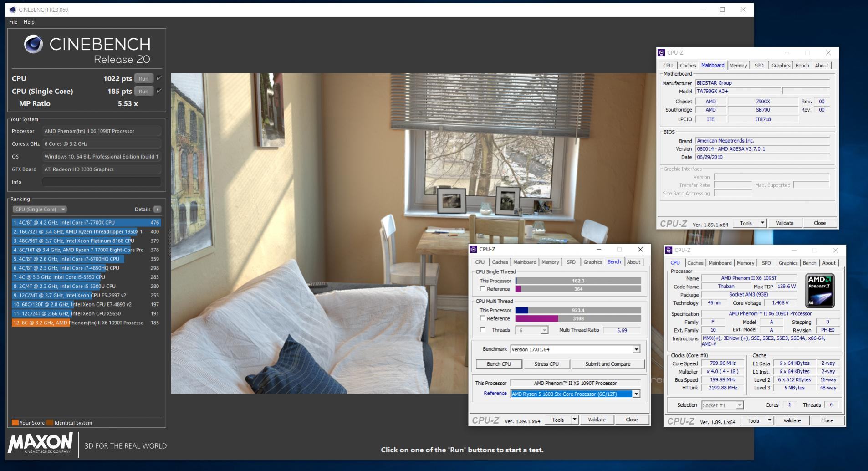
Task: Switch to Memory tab in Mainboard window
Action: tap(738, 66)
